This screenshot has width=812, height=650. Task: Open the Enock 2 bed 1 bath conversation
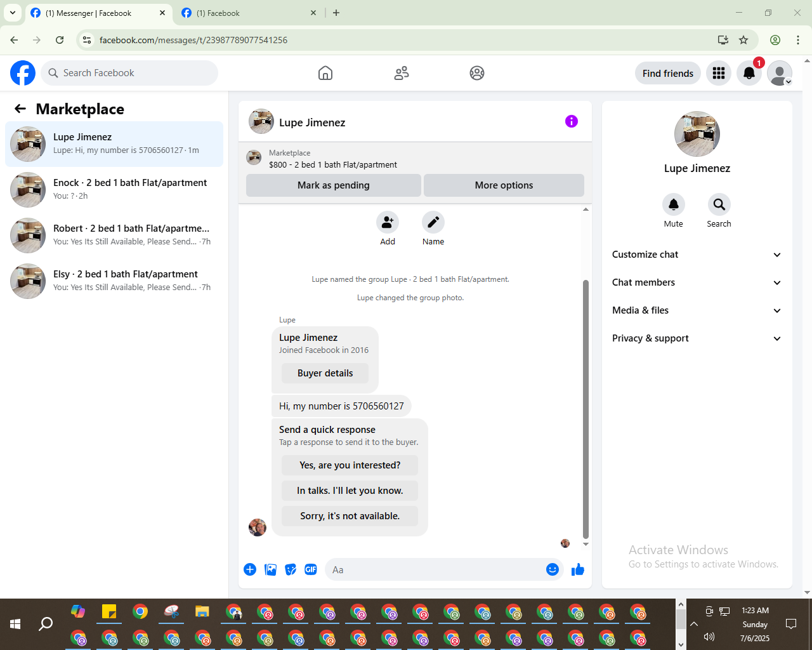pos(114,190)
